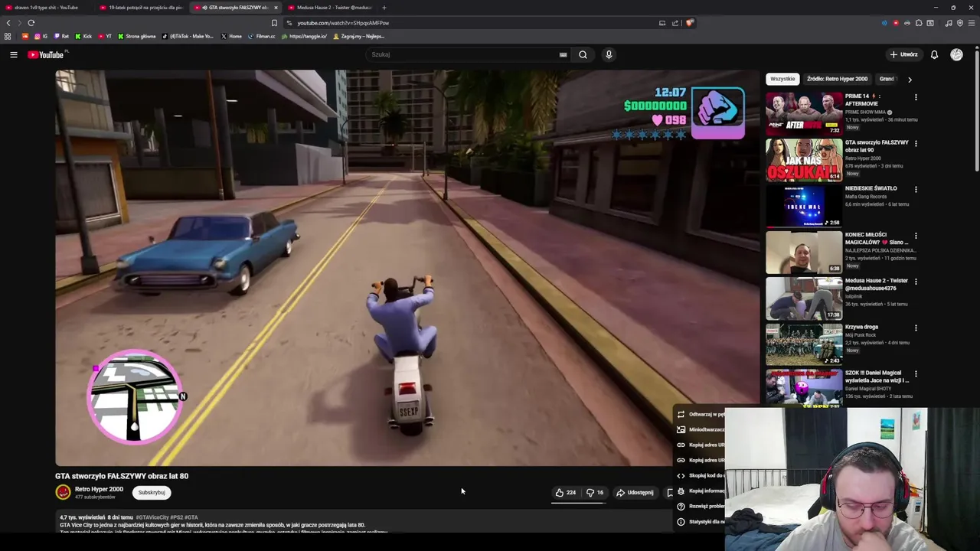
Task: Open a new browser tab
Action: 384,8
